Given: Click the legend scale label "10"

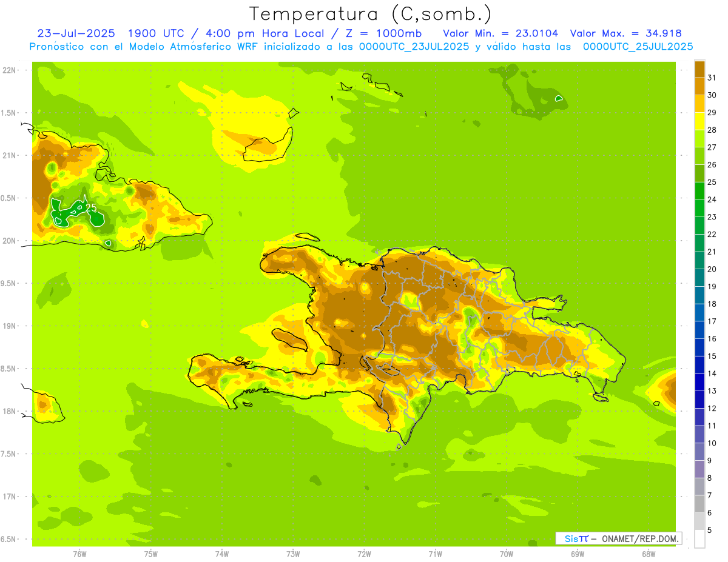Looking at the screenshot, I should tap(712, 443).
